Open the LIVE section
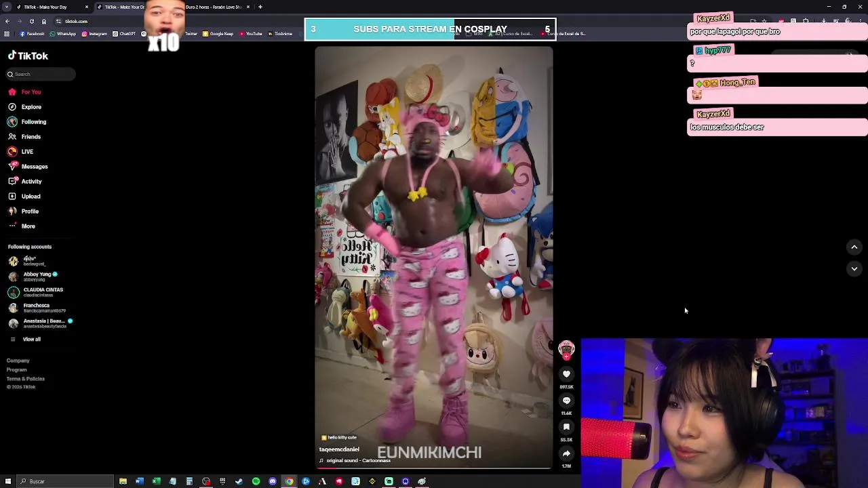 click(21, 151)
